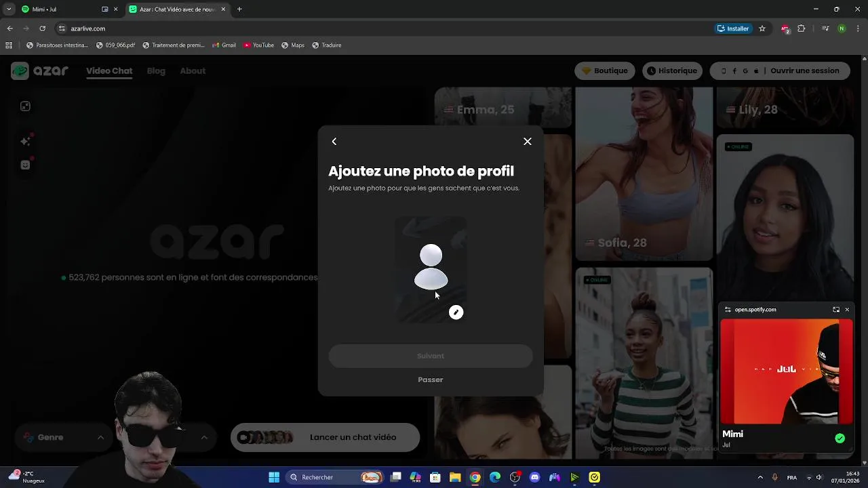Click the sparkle effects icon in the left sidebar
868x488 pixels.
click(x=26, y=141)
